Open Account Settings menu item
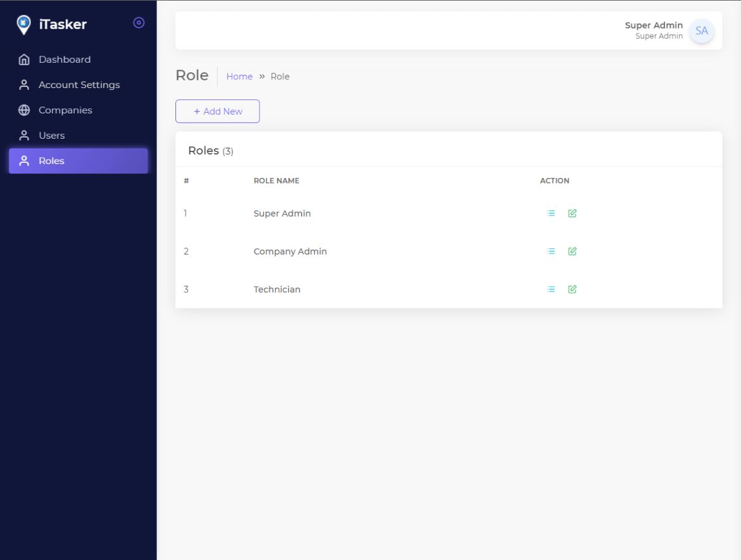The image size is (741, 560). click(78, 85)
